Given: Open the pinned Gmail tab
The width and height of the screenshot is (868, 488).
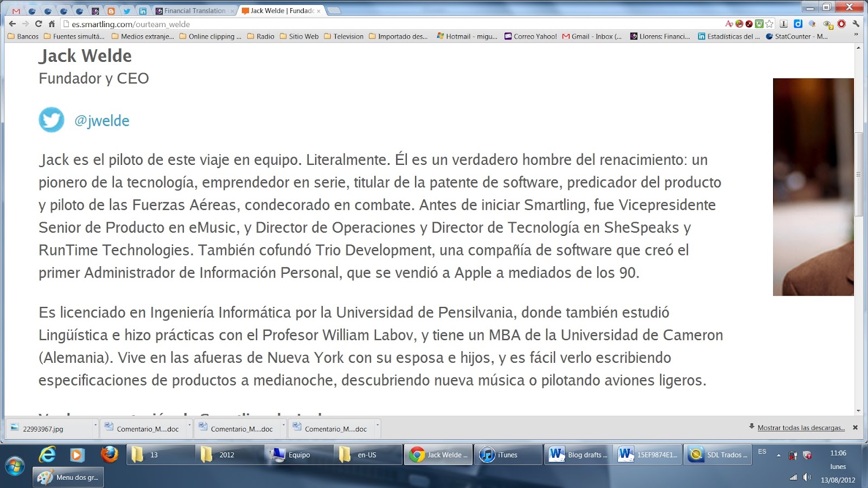Looking at the screenshot, I should click(x=16, y=11).
